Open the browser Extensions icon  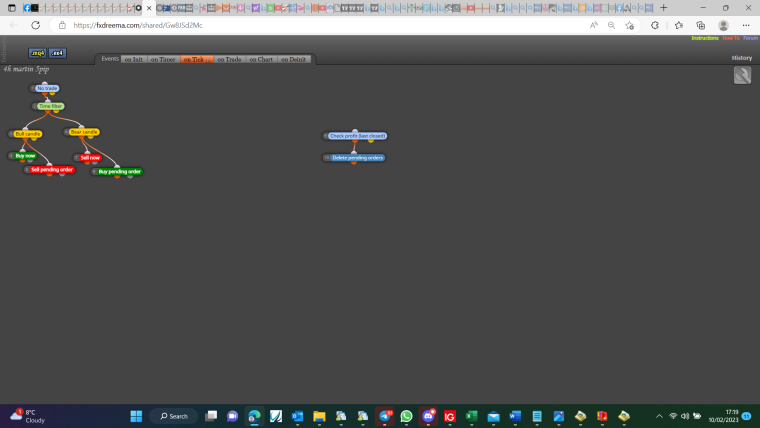655,25
